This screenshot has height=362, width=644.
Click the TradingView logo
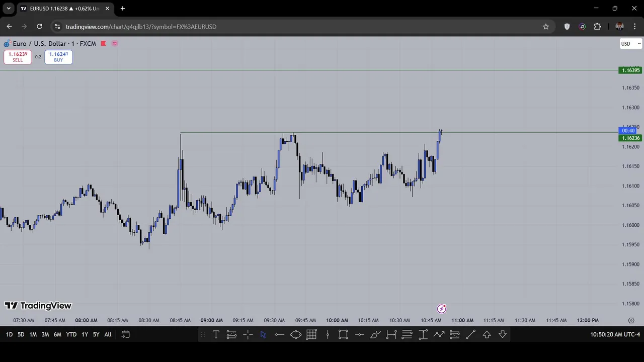[38, 306]
